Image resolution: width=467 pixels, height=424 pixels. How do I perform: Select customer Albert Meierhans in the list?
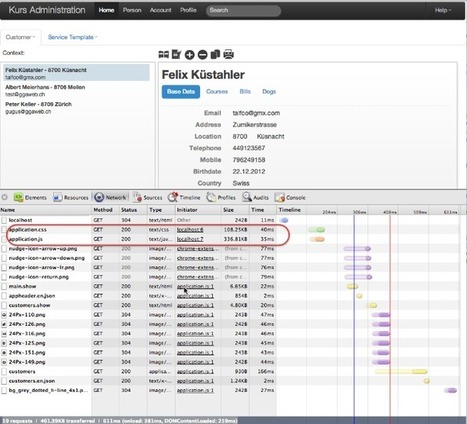coord(76,90)
